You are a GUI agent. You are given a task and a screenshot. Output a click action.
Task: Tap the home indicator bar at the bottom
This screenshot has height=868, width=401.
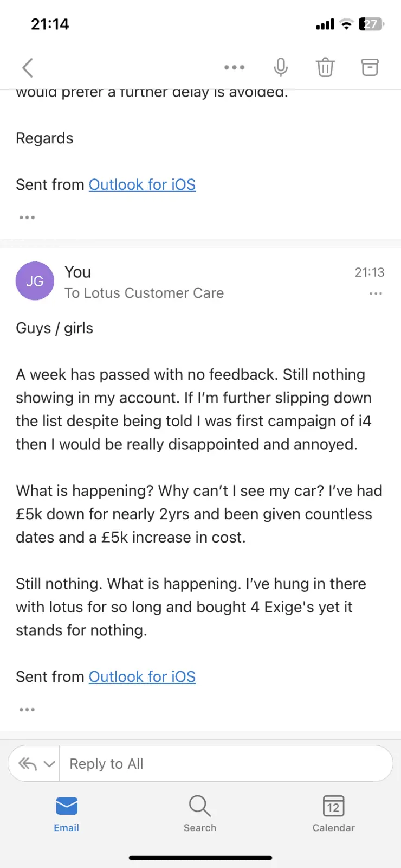(200, 858)
